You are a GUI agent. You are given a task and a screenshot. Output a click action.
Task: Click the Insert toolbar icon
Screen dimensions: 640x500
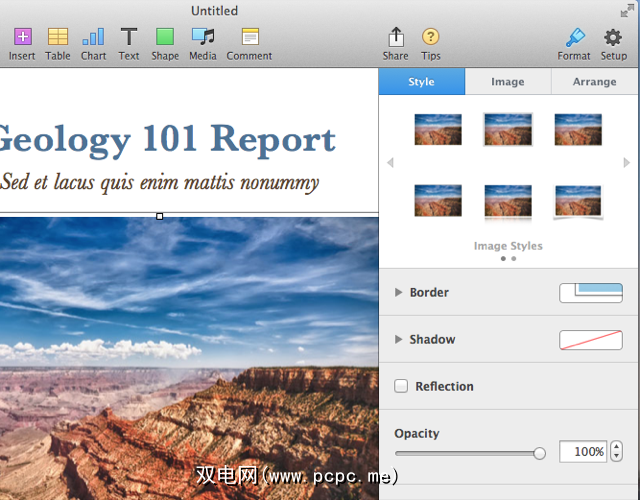click(x=22, y=38)
